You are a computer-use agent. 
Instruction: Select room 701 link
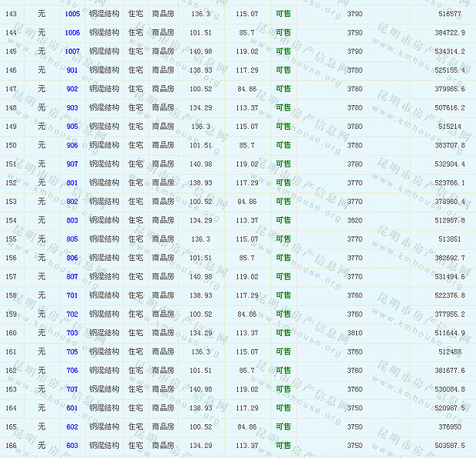(72, 295)
